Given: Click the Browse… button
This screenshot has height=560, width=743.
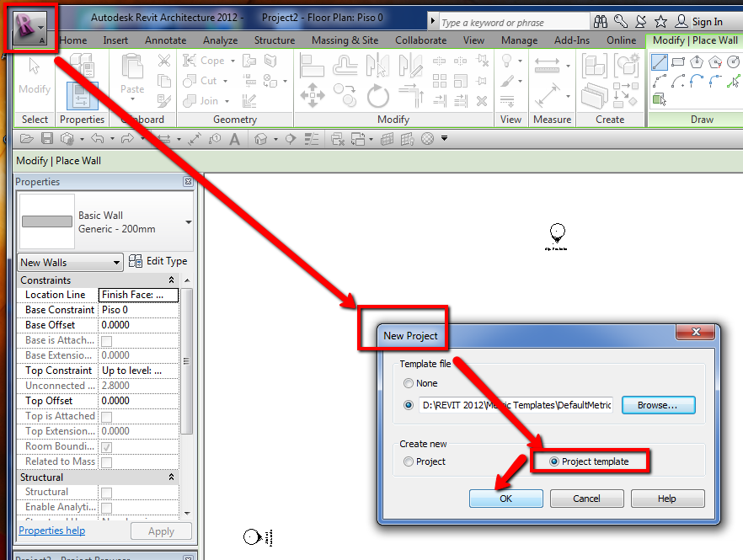Looking at the screenshot, I should (658, 405).
